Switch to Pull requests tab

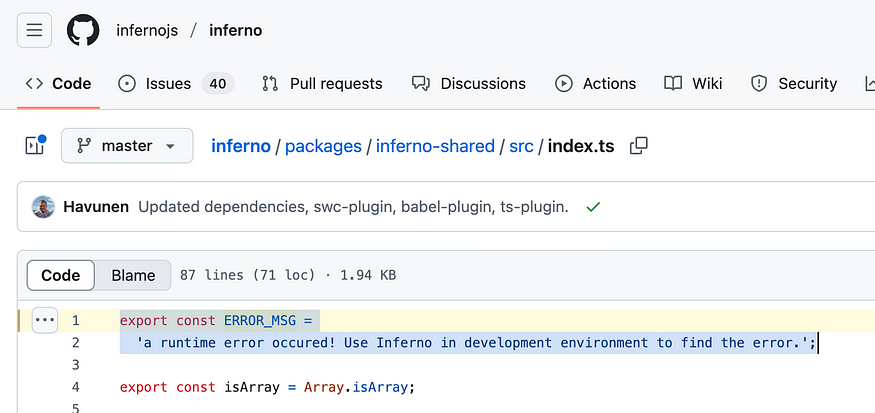322,84
